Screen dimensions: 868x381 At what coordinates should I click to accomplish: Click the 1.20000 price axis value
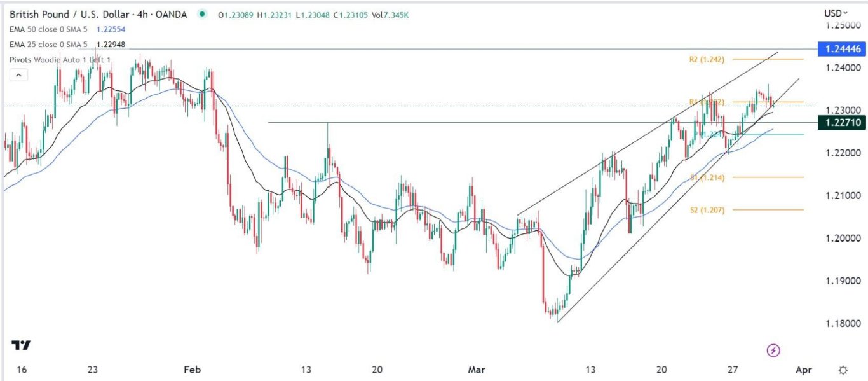[x=843, y=238]
